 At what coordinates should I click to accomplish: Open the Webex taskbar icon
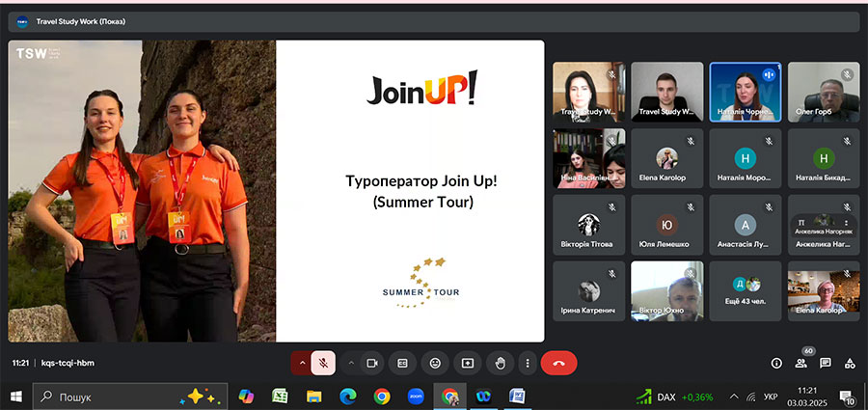(483, 396)
